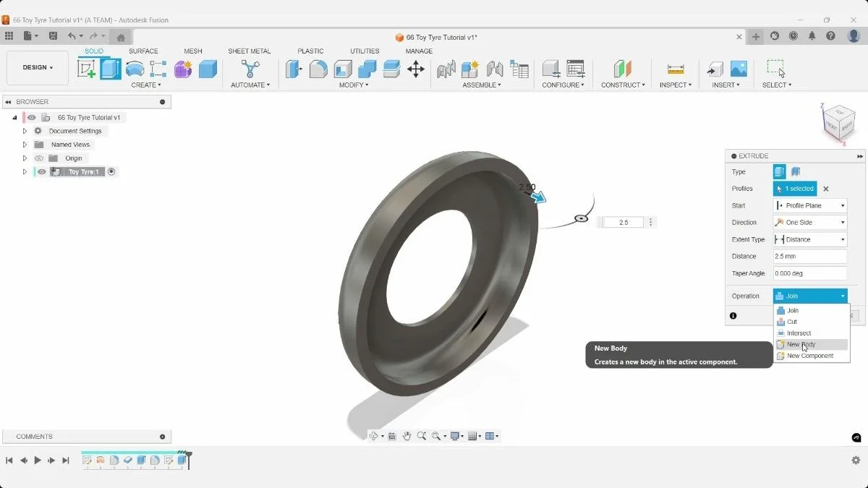Click the Look At icon in navigation bar
This screenshot has width=868, height=488.
click(x=392, y=436)
